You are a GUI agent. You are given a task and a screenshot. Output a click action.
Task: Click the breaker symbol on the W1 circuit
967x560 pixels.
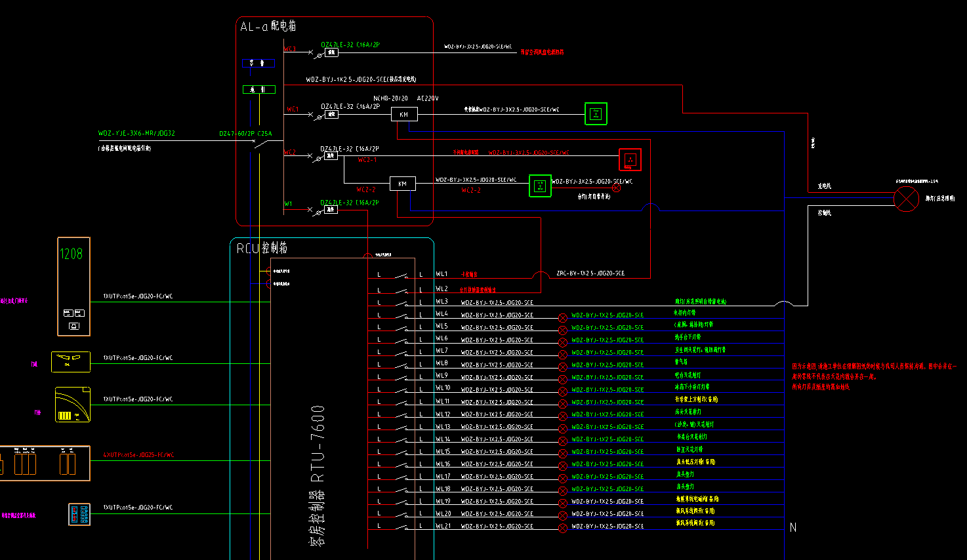(321, 210)
